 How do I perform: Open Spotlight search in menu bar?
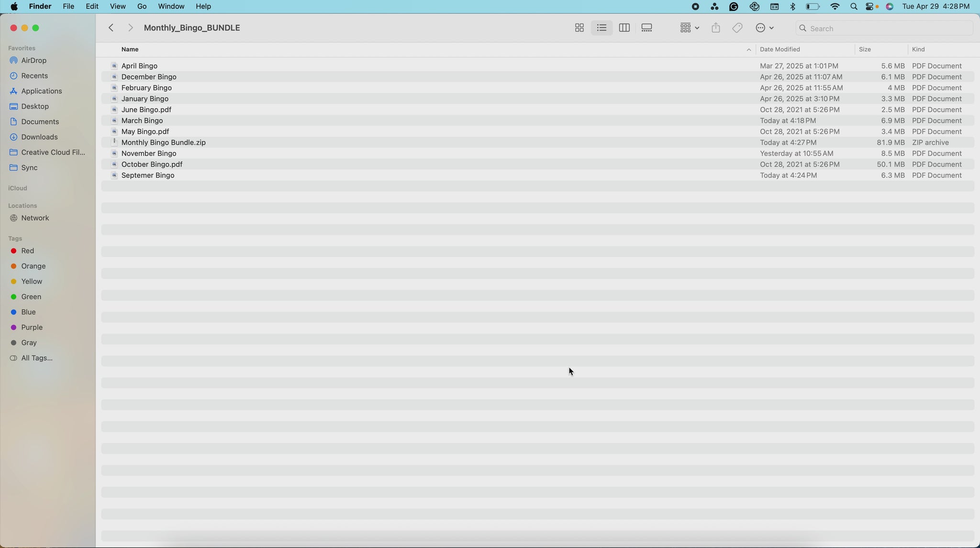854,7
